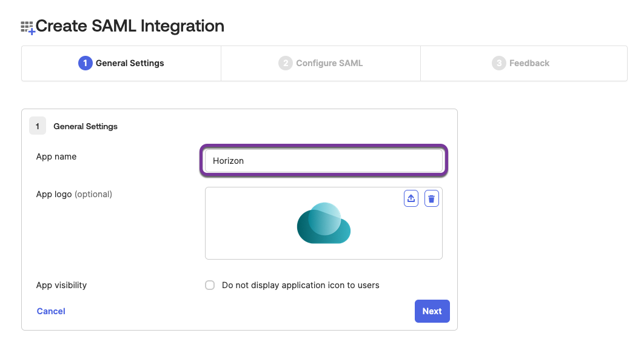
Task: Select the teal cloud logo preview
Action: click(324, 223)
